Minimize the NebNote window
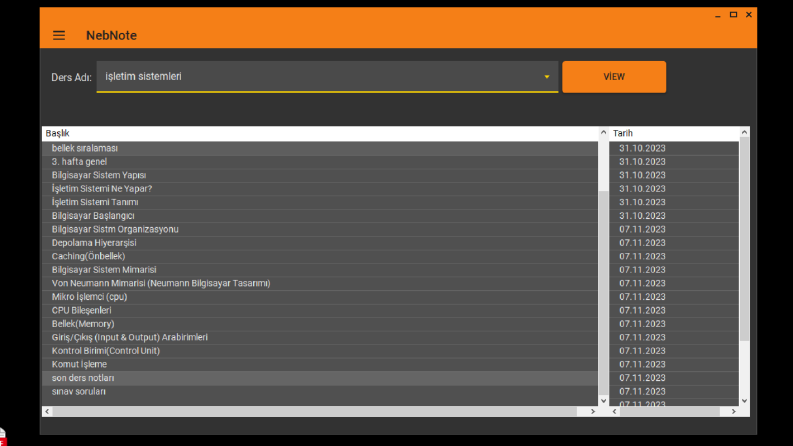 [718, 15]
